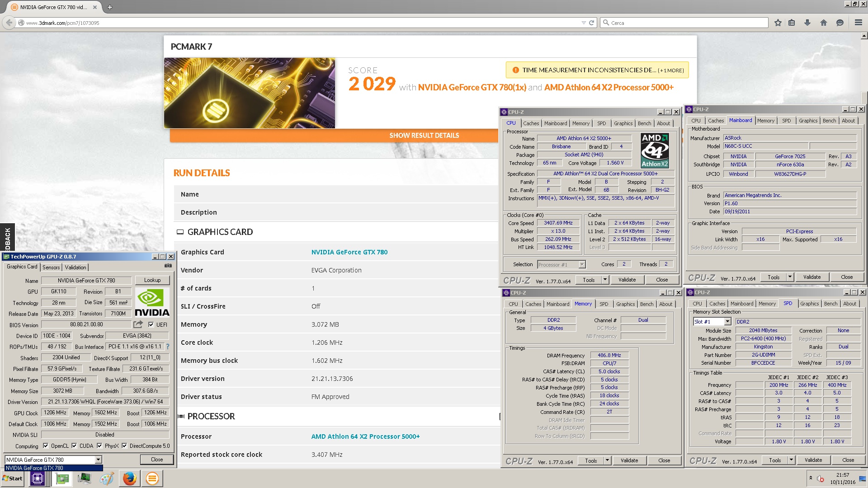Open Graphics tab in CPU-Z Memory window
This screenshot has height=488, width=868.
(626, 304)
